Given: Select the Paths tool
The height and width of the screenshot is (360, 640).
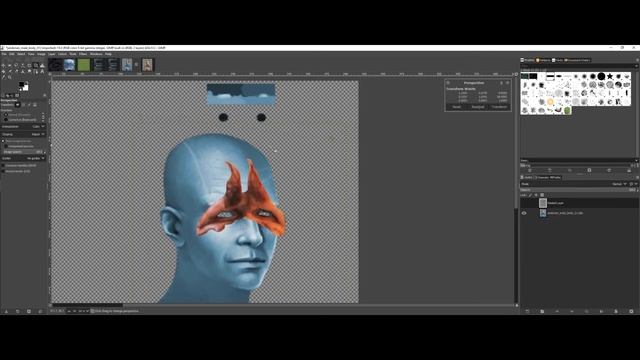Looking at the screenshot, I should point(36,71).
